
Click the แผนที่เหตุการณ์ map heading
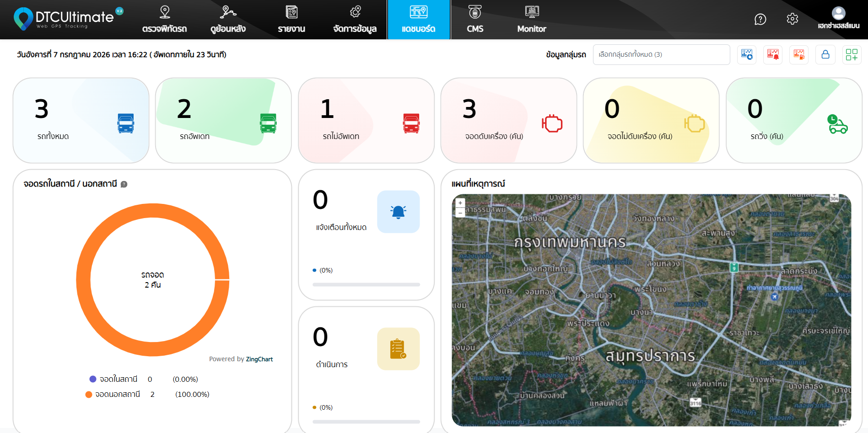(x=478, y=184)
